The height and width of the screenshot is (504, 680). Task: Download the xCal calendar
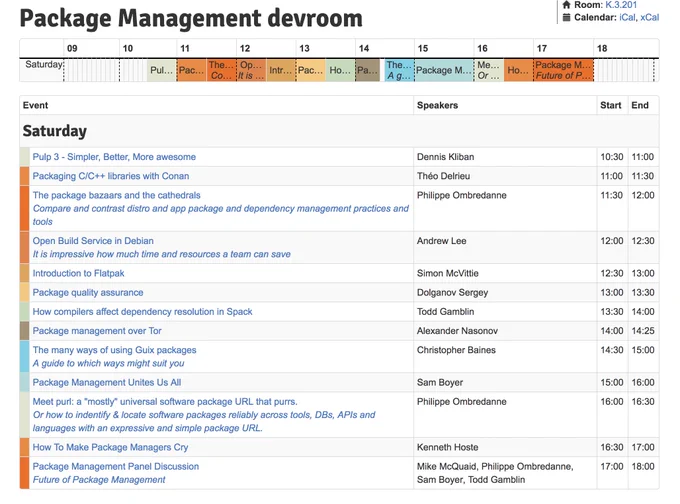click(650, 17)
